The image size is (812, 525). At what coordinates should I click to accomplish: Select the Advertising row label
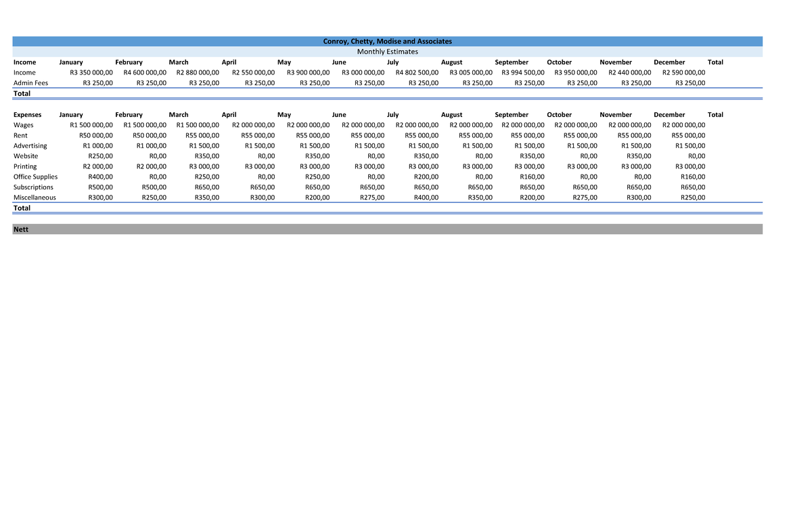coord(30,146)
